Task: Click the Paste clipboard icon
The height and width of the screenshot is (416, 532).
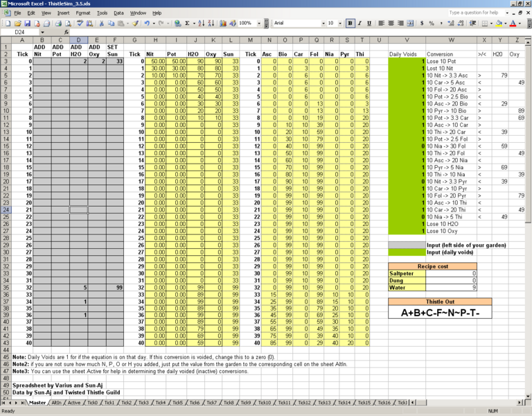Action: pos(121,23)
